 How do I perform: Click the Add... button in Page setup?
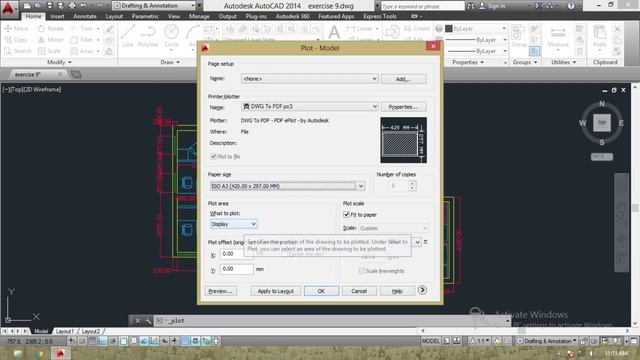coord(404,79)
